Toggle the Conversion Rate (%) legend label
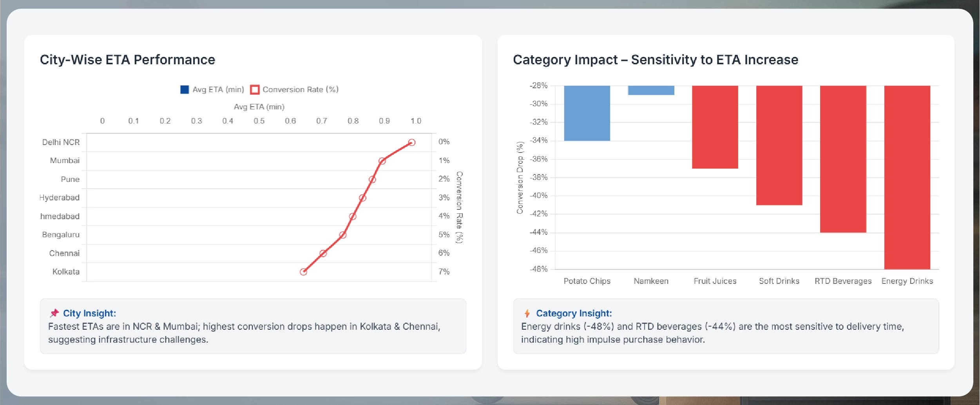The height and width of the screenshot is (405, 980). pyautogui.click(x=300, y=89)
